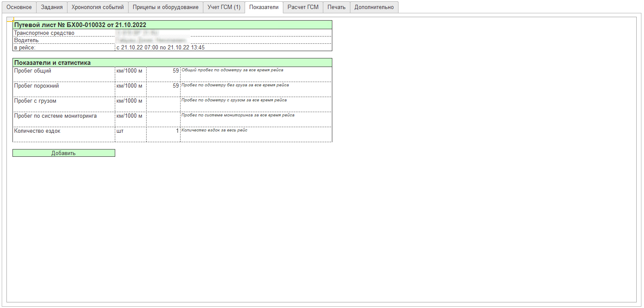
Task: Click the Пробег общий value cell
Action: point(163,74)
